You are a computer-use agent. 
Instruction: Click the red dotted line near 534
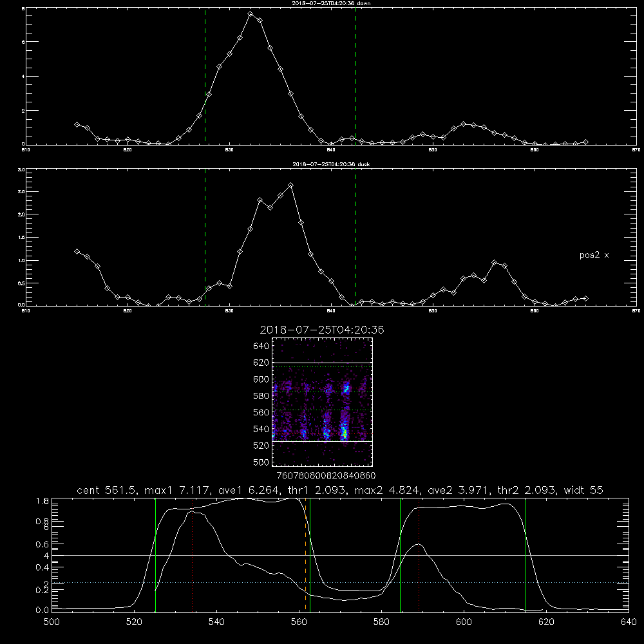point(192,554)
